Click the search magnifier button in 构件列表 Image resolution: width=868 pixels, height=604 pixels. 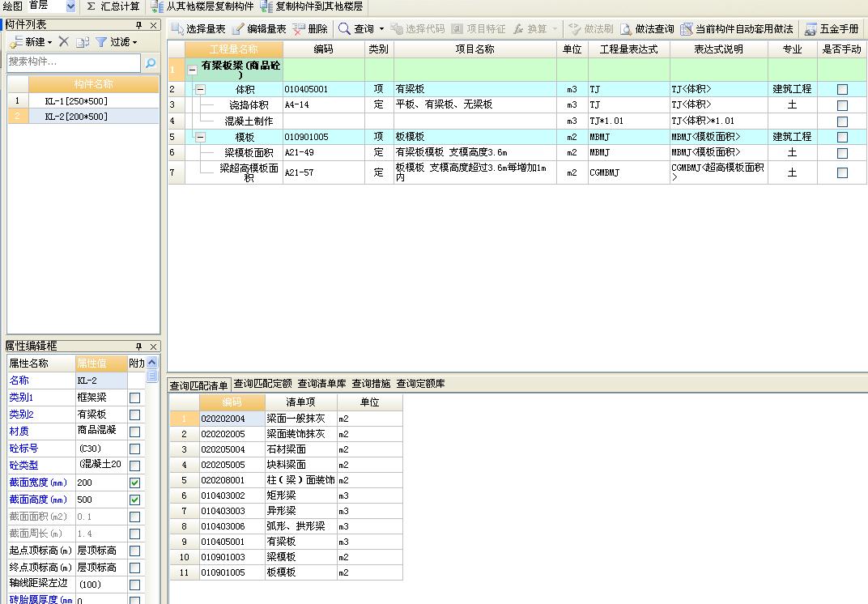[x=150, y=62]
